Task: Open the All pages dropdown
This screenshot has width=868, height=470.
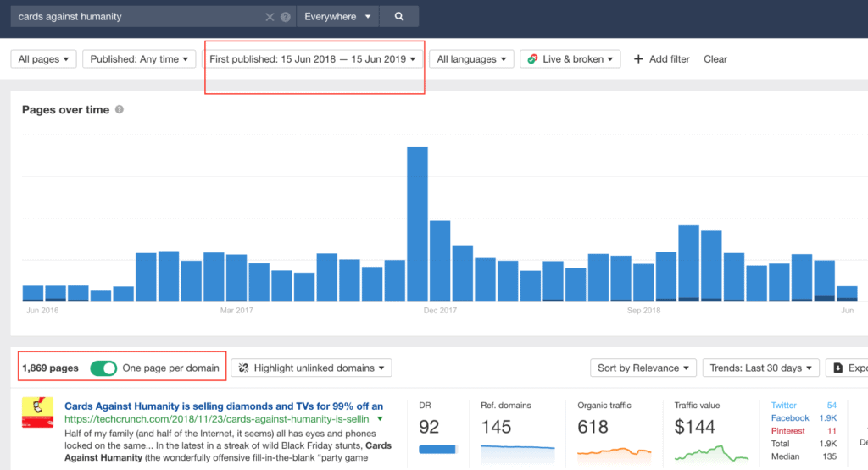Action: (44, 59)
